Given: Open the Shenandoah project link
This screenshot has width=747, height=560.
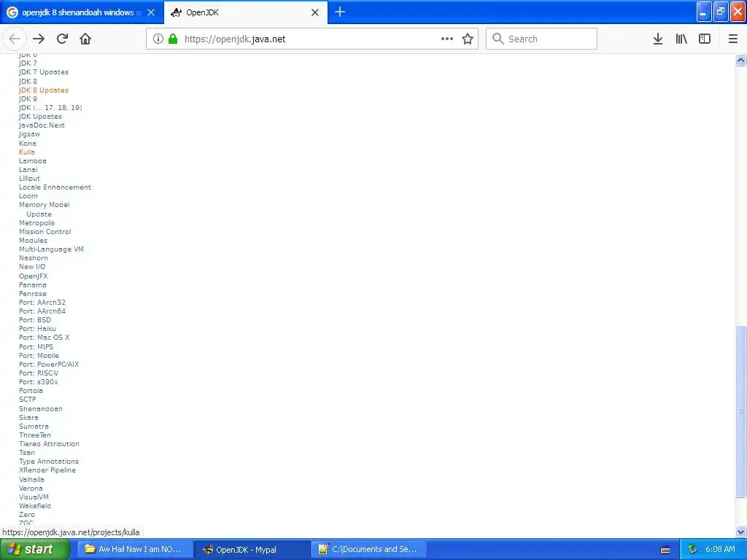Looking at the screenshot, I should click(x=41, y=408).
